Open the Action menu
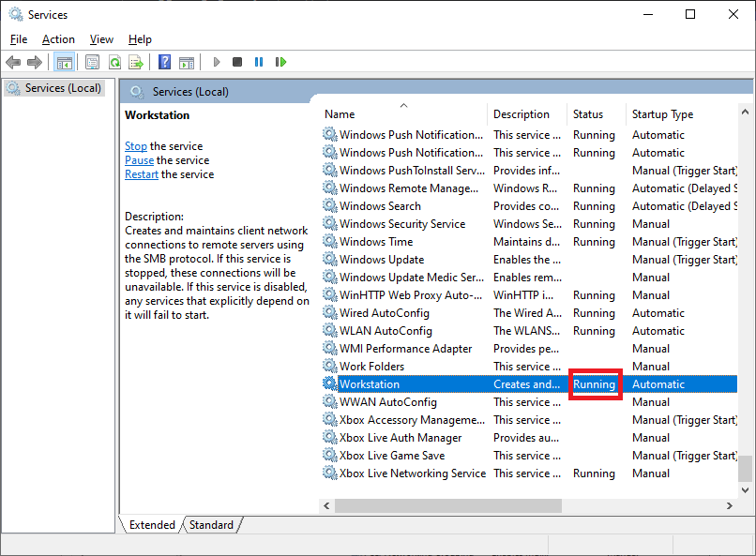Image resolution: width=756 pixels, height=556 pixels. click(58, 39)
